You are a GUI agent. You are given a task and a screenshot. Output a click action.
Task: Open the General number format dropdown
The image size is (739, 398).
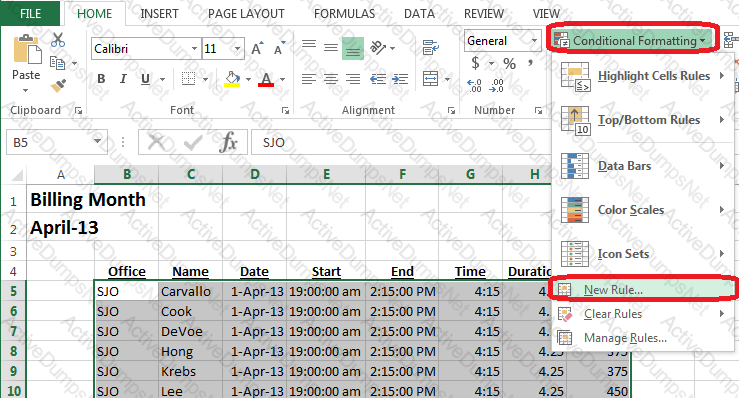point(534,41)
